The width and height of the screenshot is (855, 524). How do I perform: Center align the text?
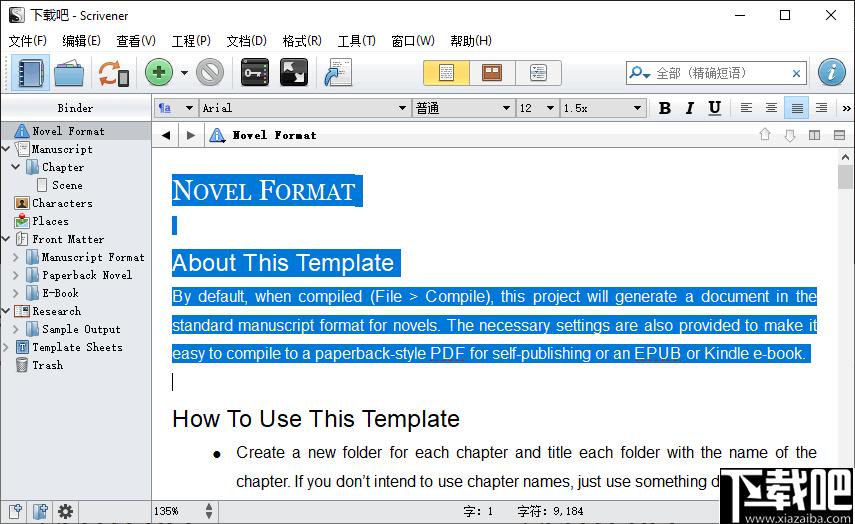[771, 108]
